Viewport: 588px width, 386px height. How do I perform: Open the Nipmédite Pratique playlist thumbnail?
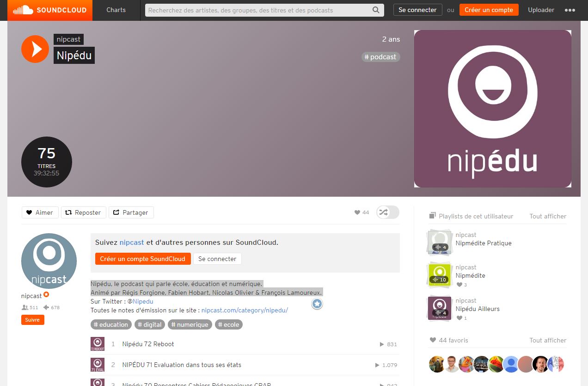point(439,242)
